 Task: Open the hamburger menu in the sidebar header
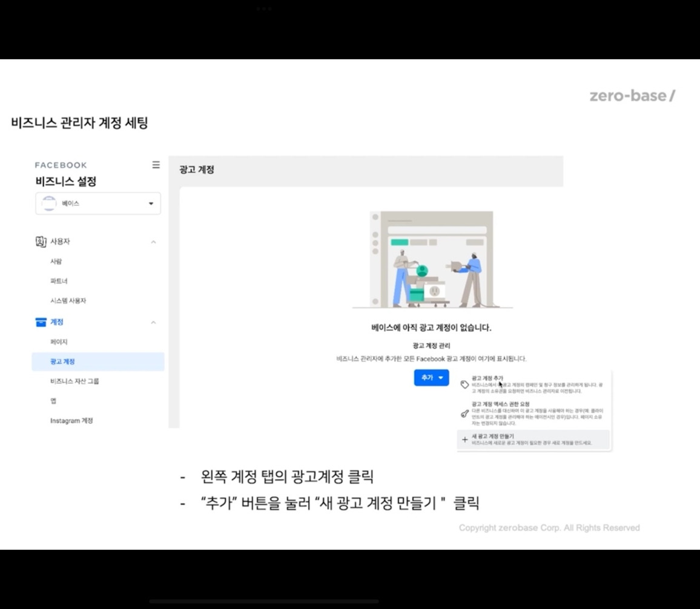[x=156, y=165]
